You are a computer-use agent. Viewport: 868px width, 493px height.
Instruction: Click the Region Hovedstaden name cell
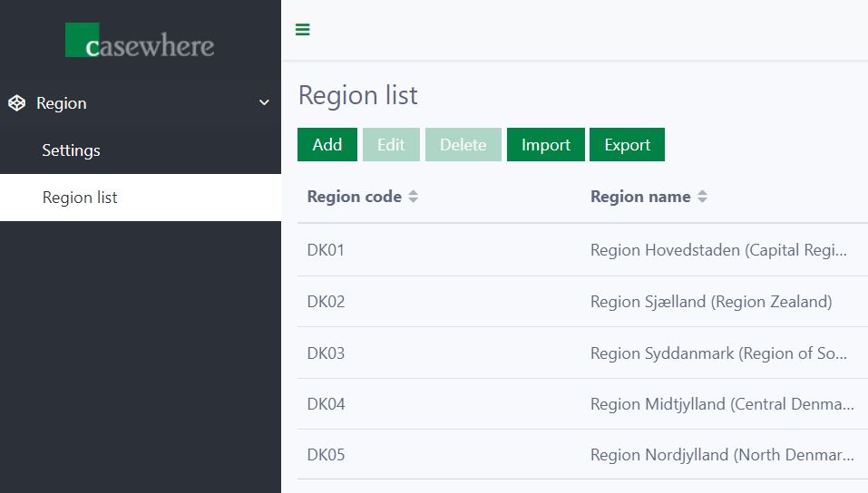coord(721,250)
